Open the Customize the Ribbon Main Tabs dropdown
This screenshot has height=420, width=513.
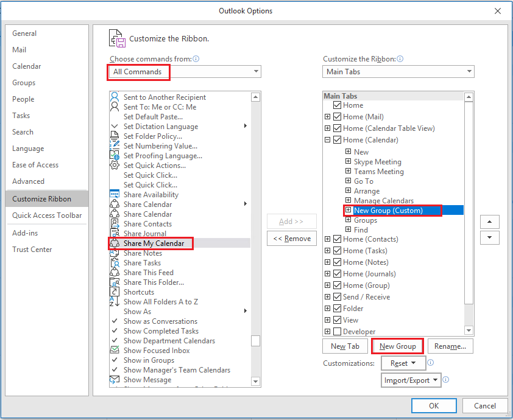point(398,72)
